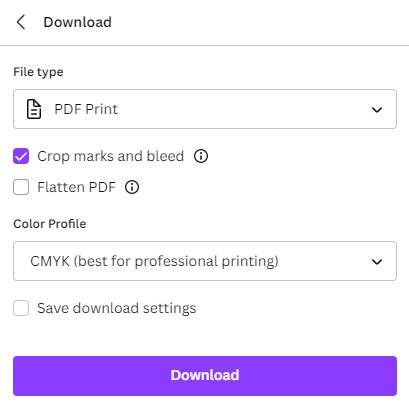Go back using the left arrow icon

click(x=21, y=22)
